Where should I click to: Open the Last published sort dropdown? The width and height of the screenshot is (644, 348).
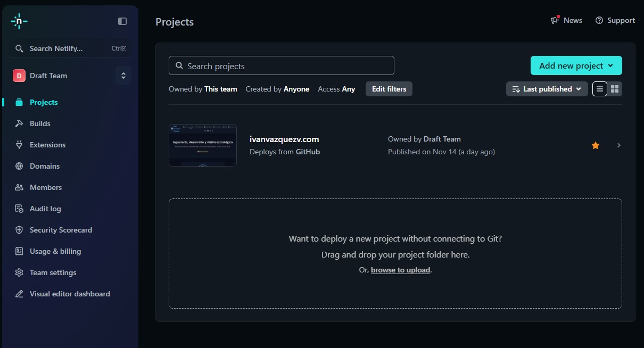[x=547, y=89]
